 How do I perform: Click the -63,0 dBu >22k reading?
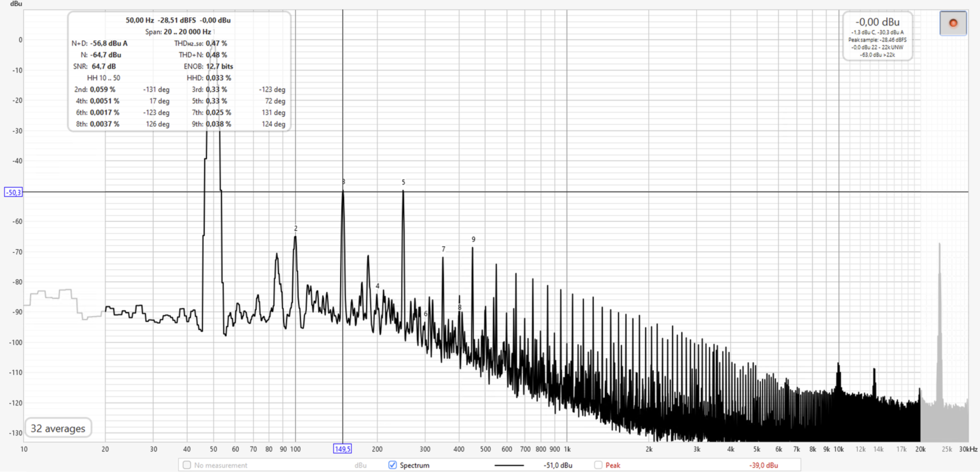tap(878, 55)
